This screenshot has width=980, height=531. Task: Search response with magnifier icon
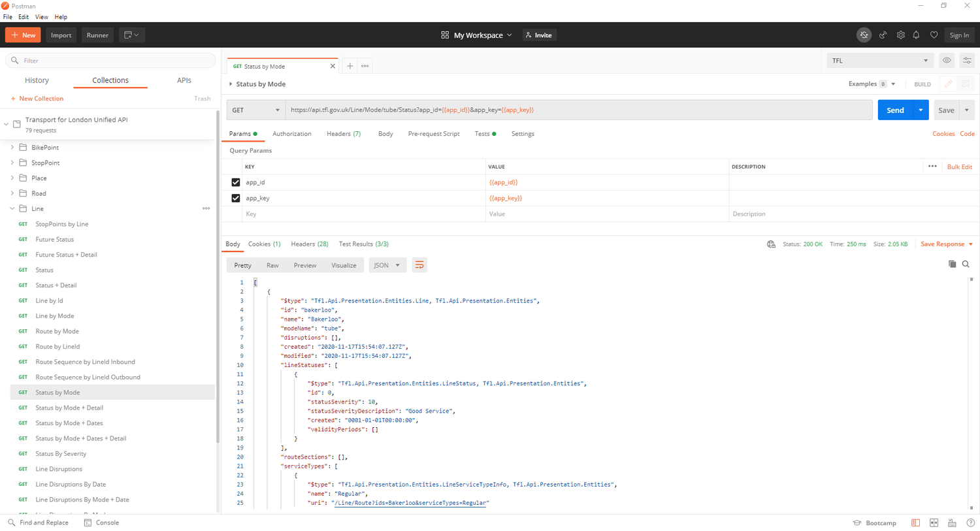coord(966,264)
